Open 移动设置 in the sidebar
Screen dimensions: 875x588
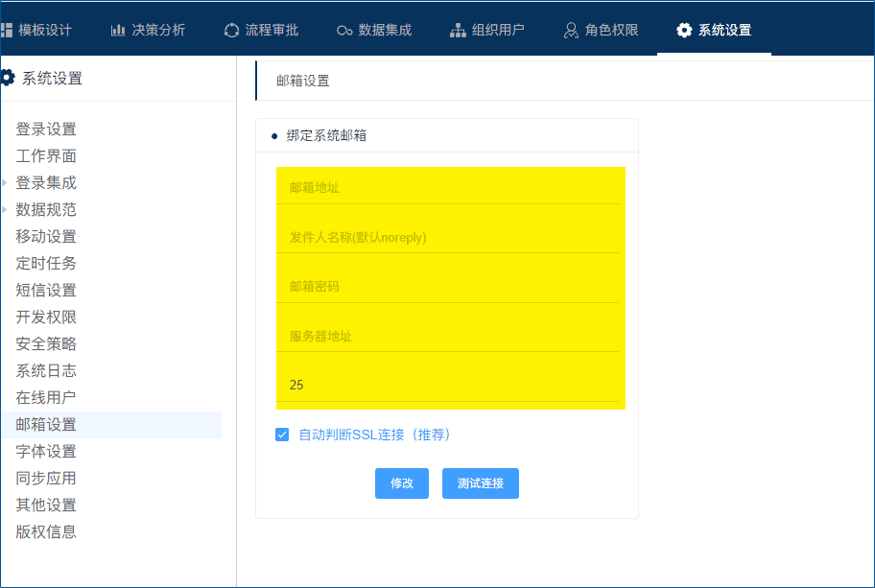point(46,236)
